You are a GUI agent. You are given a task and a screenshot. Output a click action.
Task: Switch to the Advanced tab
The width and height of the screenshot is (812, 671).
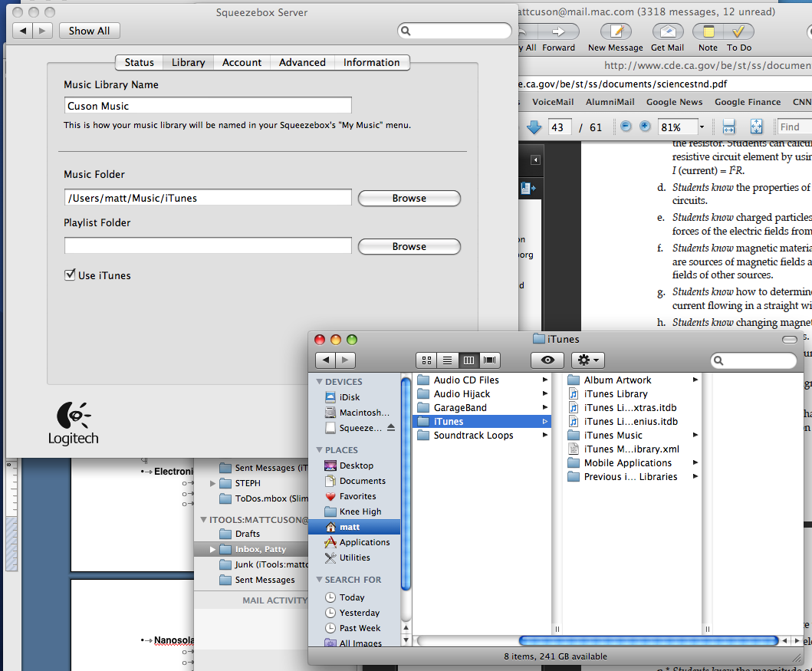coord(302,62)
